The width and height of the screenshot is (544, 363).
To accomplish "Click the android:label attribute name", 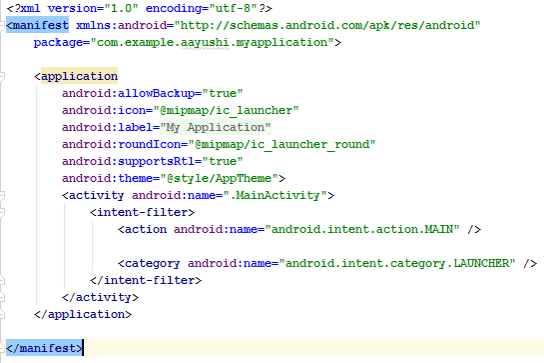I will point(108,127).
